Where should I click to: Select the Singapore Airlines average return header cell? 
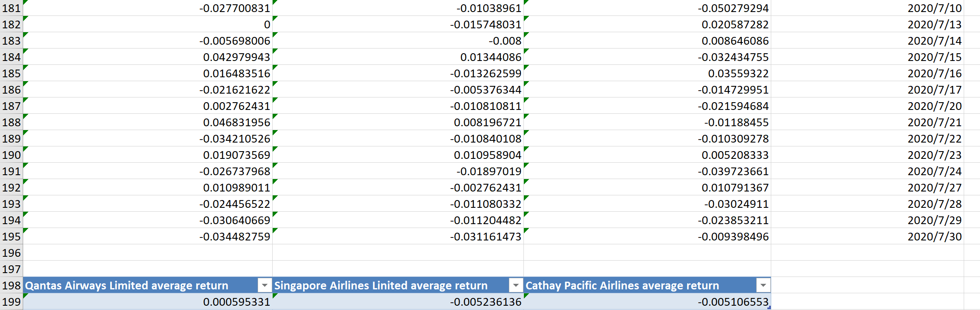pyautogui.click(x=386, y=285)
